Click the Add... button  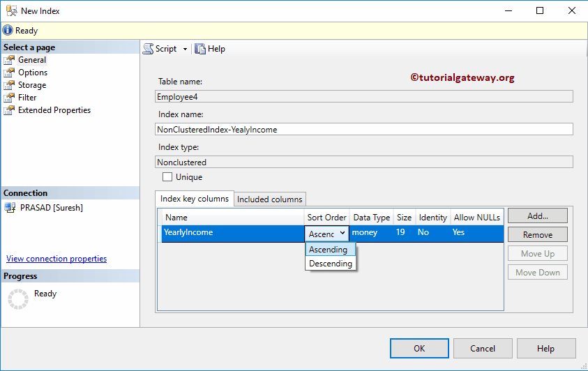click(x=538, y=216)
